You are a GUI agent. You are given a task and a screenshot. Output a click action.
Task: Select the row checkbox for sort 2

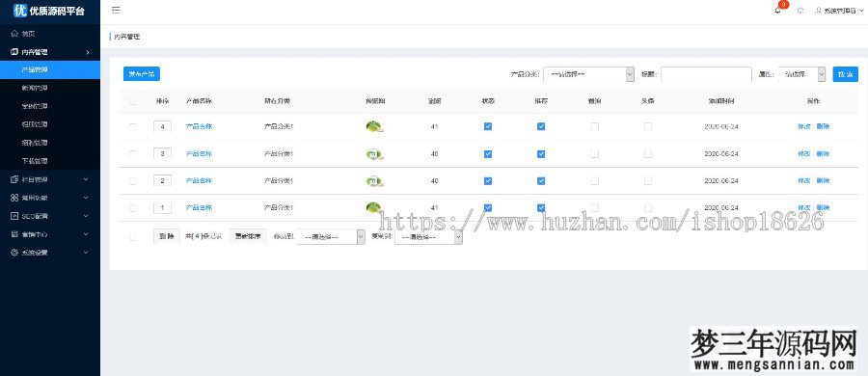click(x=132, y=181)
